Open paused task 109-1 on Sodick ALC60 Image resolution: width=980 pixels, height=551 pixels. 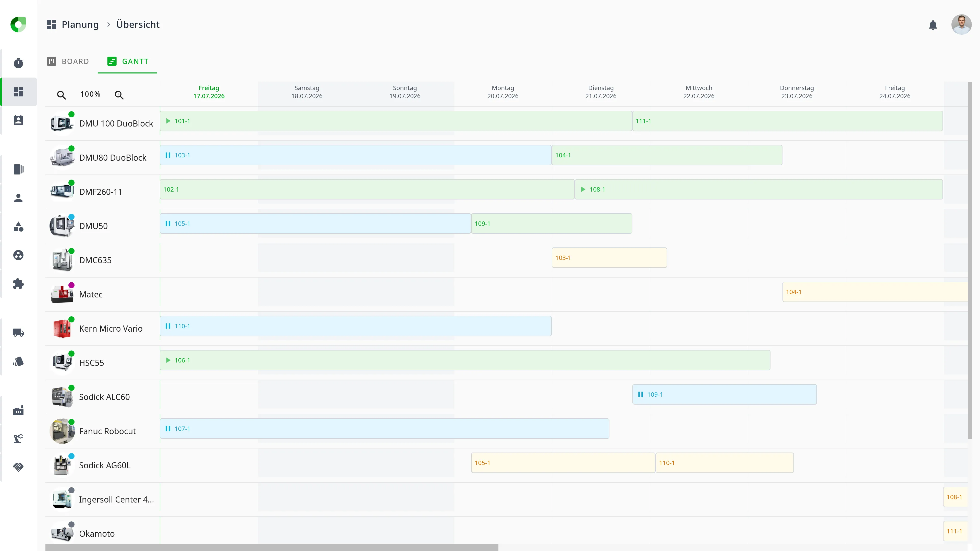point(724,395)
